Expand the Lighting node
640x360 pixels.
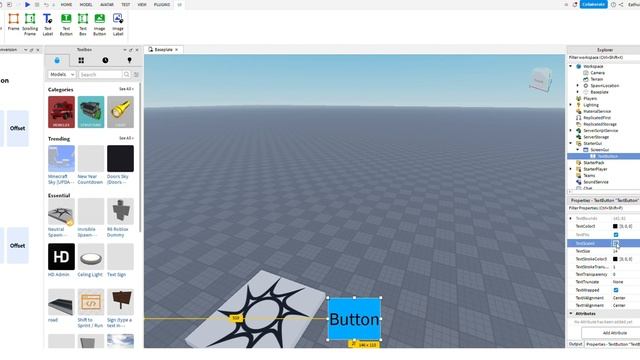(571, 105)
